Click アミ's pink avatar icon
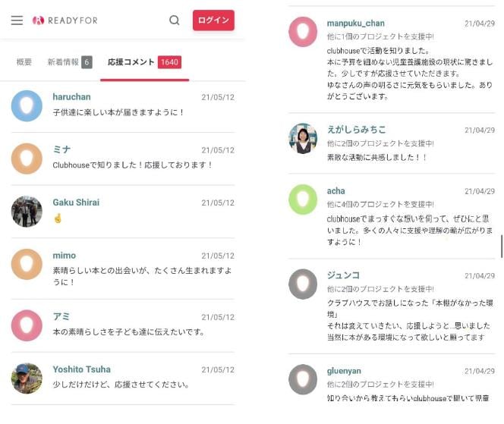 pyautogui.click(x=27, y=325)
